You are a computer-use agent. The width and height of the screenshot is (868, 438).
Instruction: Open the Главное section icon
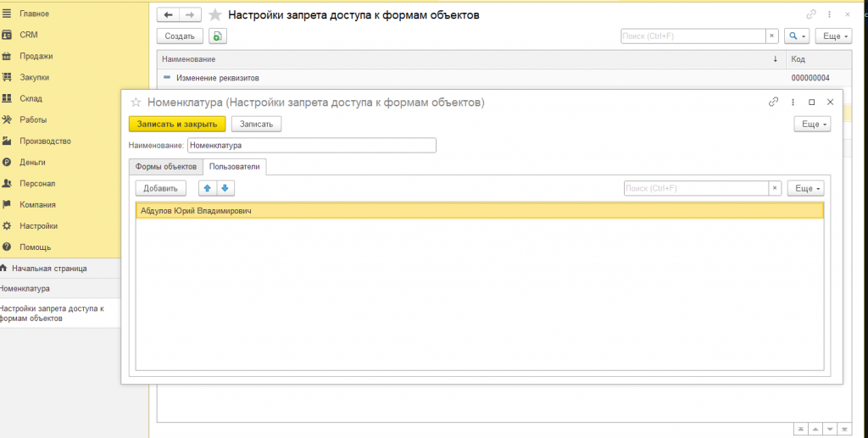tap(7, 14)
